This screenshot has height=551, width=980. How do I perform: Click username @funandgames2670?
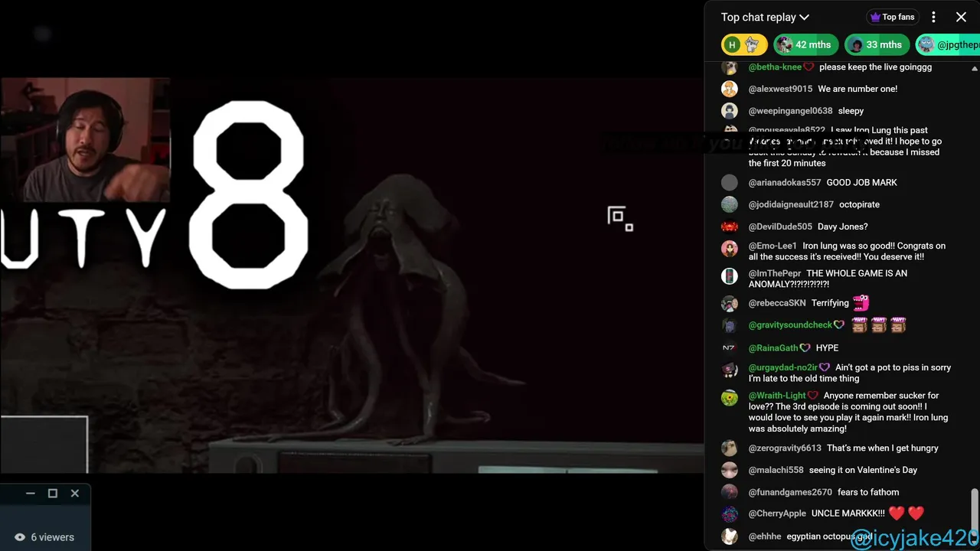790,492
